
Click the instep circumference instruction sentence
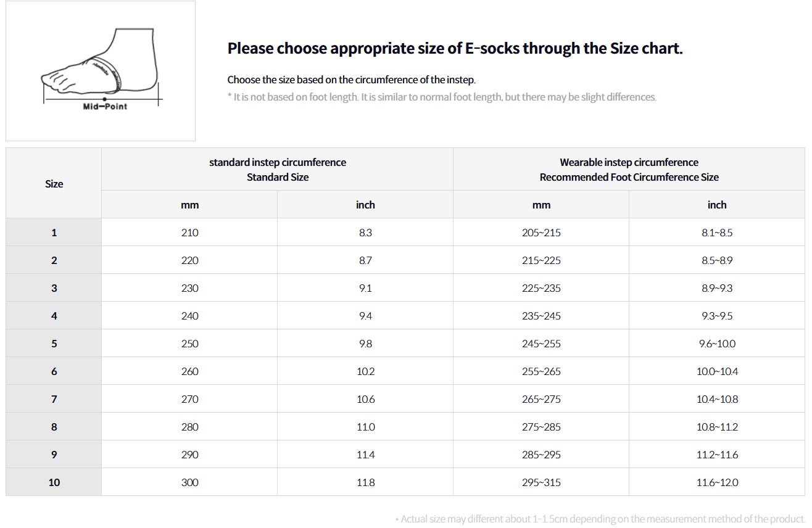point(352,80)
